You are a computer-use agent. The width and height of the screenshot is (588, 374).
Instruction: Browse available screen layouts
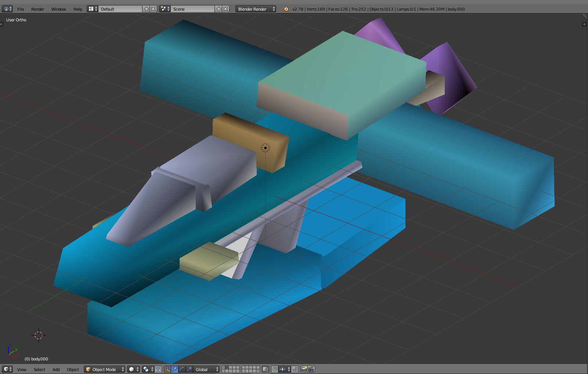pos(93,9)
